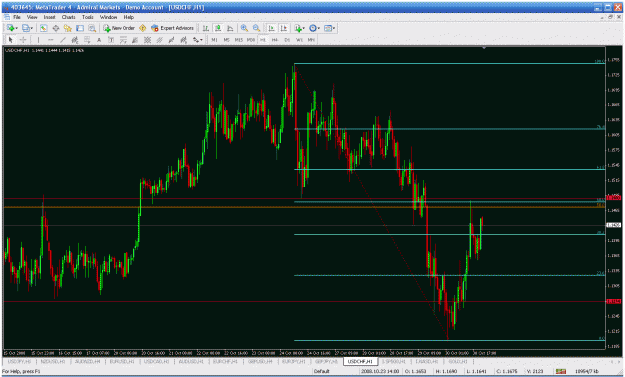Screen dimensions: 625x377
Task: Click the connection status bars indicator
Action: (x=561, y=371)
